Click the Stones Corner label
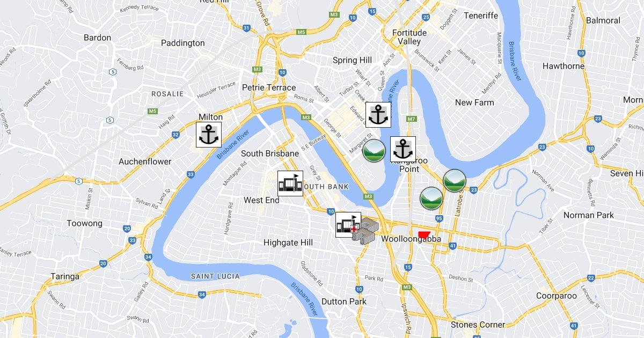Viewport: 644px width, 338px height. coord(478,325)
